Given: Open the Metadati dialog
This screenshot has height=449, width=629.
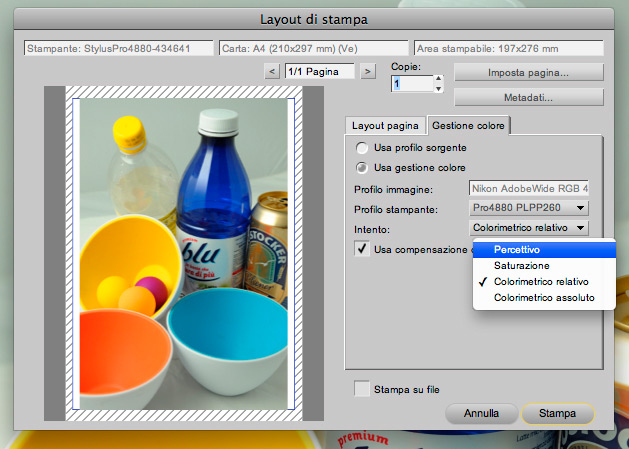Looking at the screenshot, I should (528, 98).
